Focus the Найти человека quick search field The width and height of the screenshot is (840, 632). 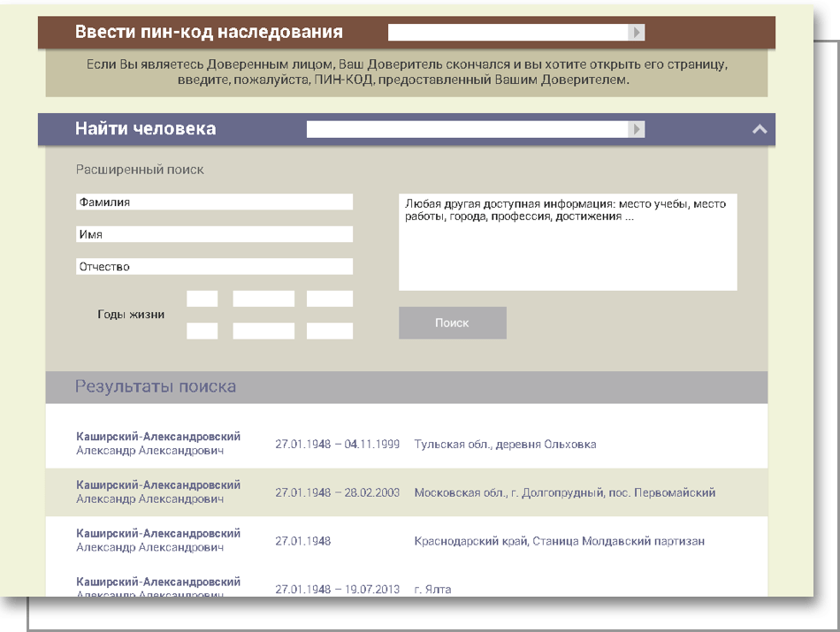pos(467,129)
